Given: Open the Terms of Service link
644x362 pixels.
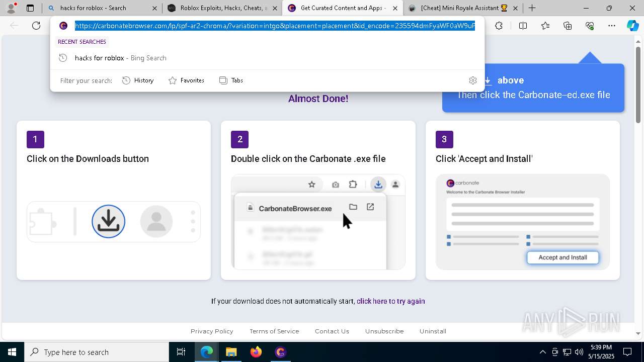Looking at the screenshot, I should pos(274,331).
